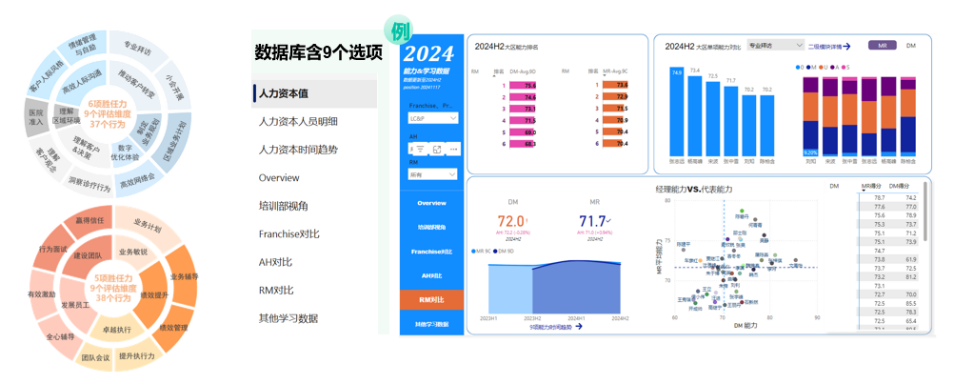The width and height of the screenshot is (954, 384).
Task: Open the 专业拜访 capability dropdown
Action: pyautogui.click(x=775, y=45)
